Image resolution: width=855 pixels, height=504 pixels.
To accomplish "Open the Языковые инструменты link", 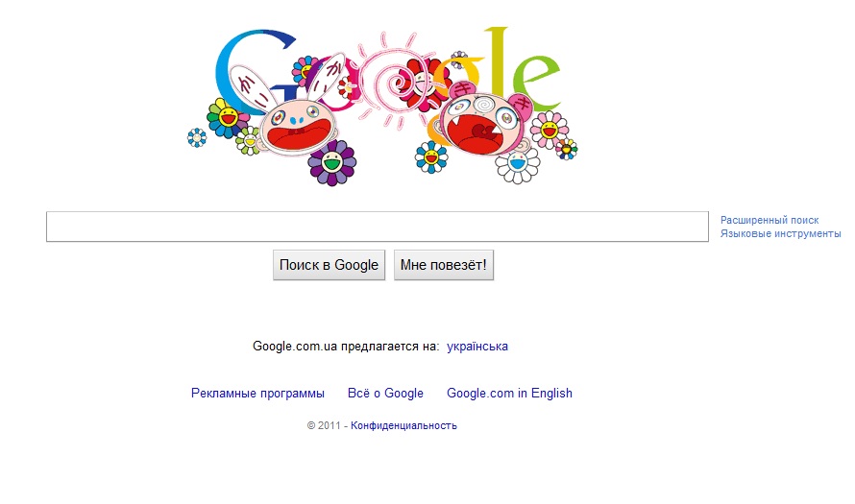I will (780, 233).
